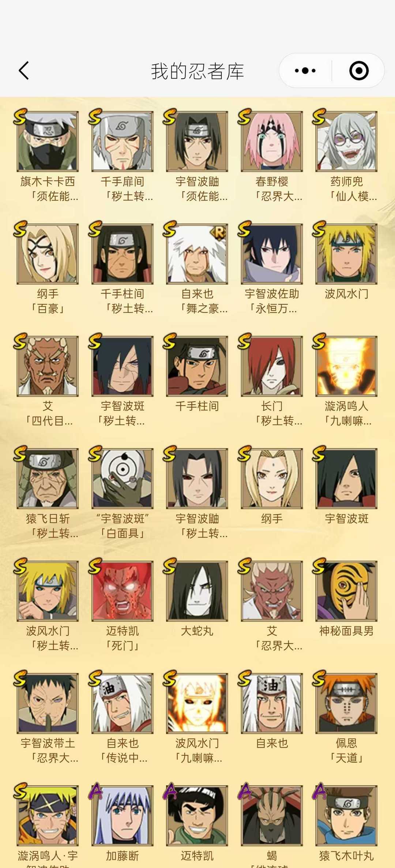Choose 自来也「舞之豪...」 portrait with R badge
395x868 pixels.
tap(197, 254)
